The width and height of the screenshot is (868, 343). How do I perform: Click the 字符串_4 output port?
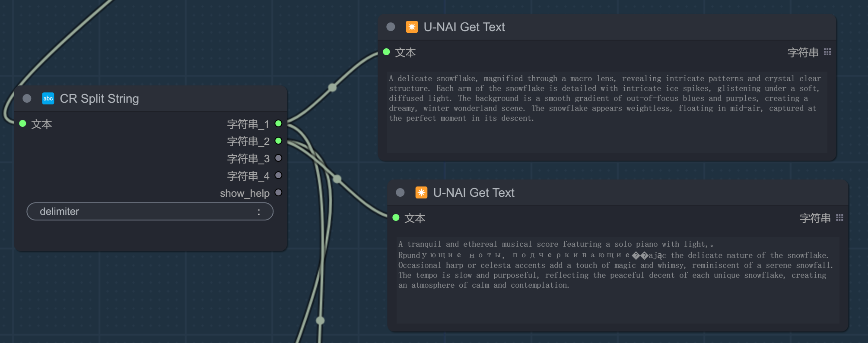point(279,176)
